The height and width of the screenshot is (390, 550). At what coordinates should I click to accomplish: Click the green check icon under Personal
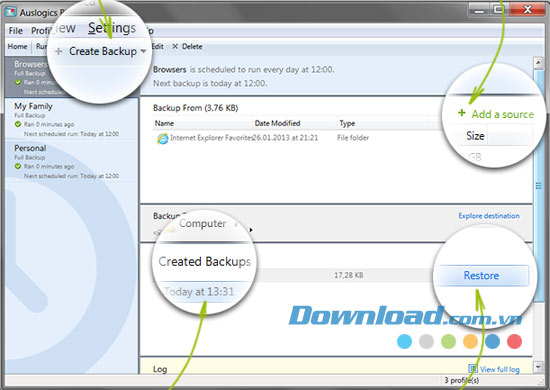tap(18, 166)
